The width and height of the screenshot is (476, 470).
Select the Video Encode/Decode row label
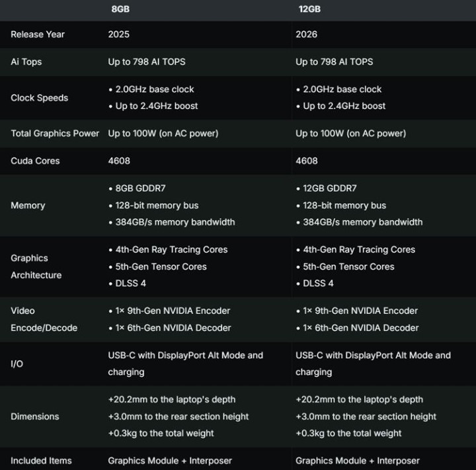44,319
